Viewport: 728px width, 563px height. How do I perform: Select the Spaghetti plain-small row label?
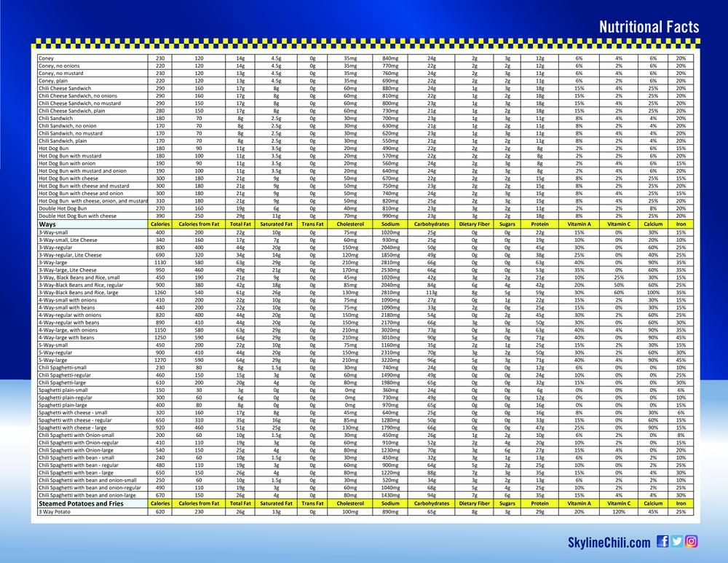click(66, 390)
